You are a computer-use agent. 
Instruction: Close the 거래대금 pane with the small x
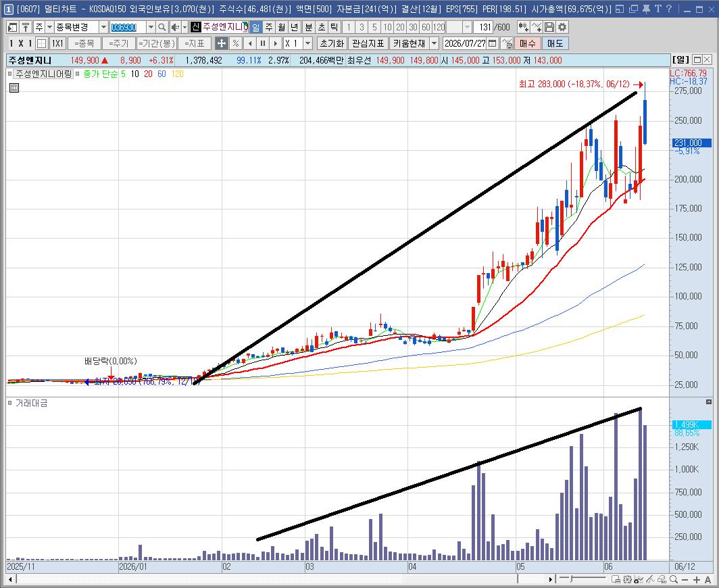pyautogui.click(x=708, y=401)
